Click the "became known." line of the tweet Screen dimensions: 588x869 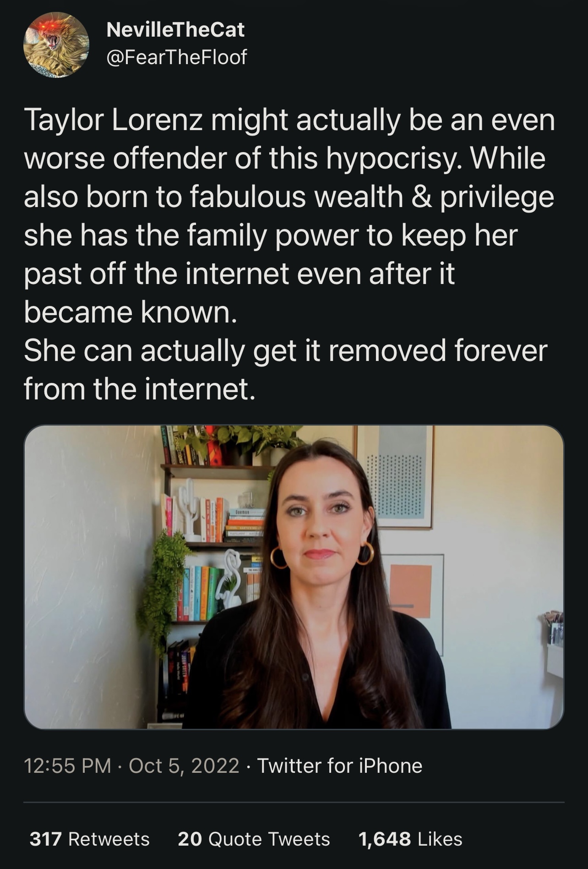(x=131, y=312)
